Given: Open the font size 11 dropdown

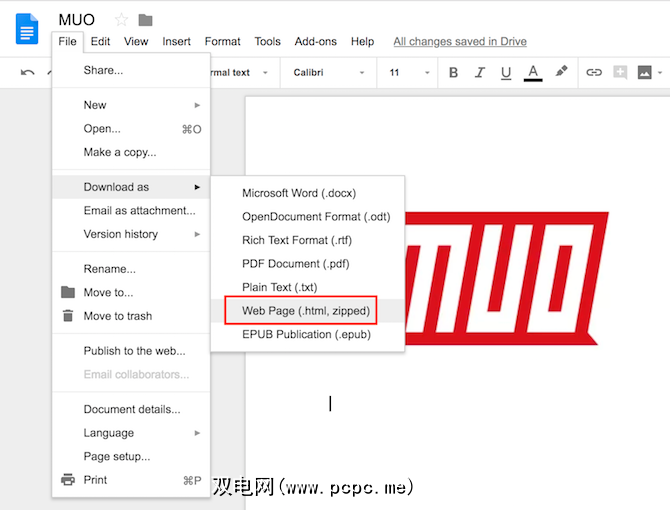Looking at the screenshot, I should pyautogui.click(x=409, y=73).
